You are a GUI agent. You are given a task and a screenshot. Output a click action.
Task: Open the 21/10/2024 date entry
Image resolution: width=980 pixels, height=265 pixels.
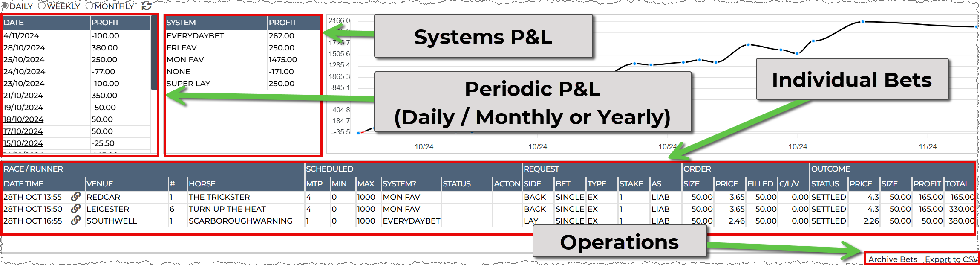pos(23,96)
